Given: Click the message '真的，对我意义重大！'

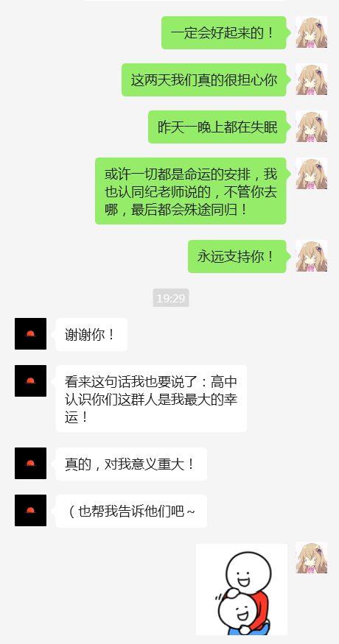Looking at the screenshot, I should coord(131,464).
